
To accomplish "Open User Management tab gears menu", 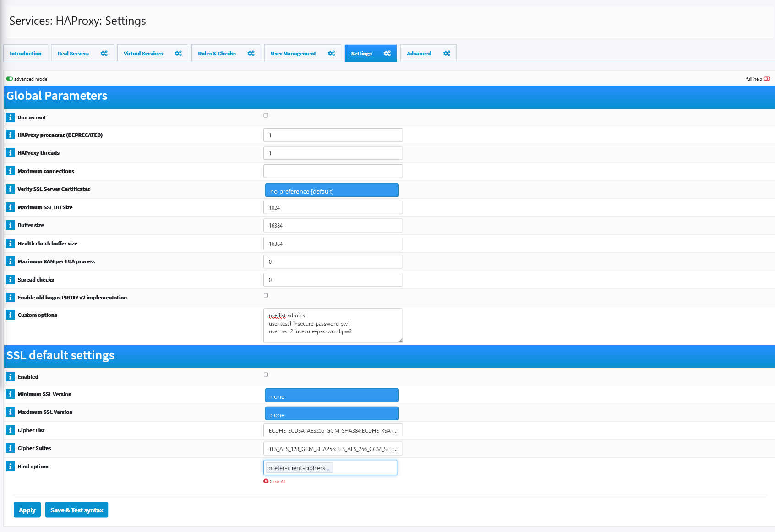I will (332, 54).
